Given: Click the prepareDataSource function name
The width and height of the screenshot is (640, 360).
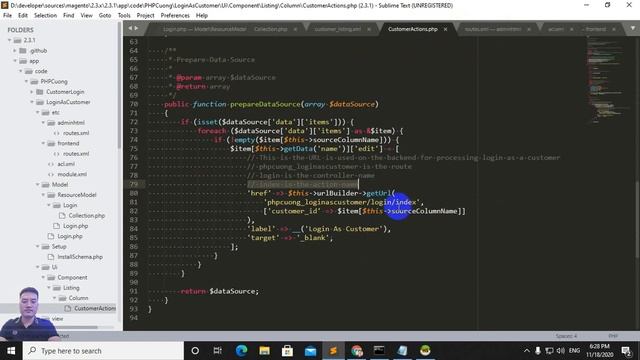Looking at the screenshot, I should (265, 104).
